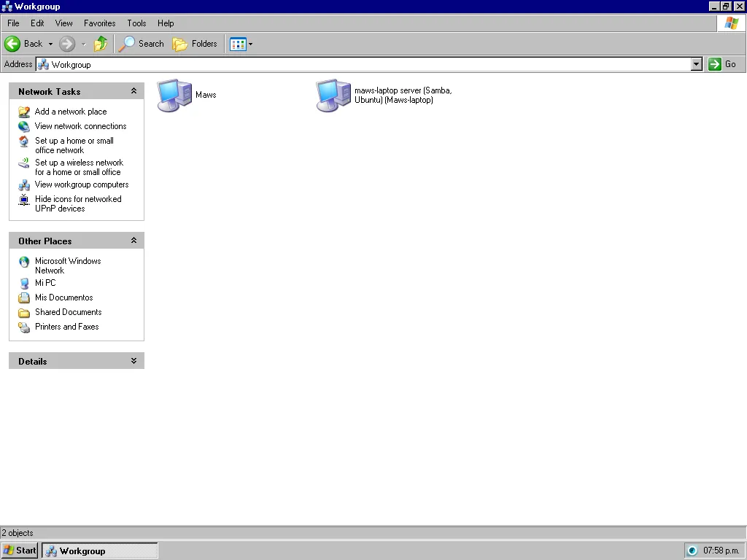This screenshot has height=560, width=747.
Task: Click the '2 objects' status bar text
Action: coord(18,533)
